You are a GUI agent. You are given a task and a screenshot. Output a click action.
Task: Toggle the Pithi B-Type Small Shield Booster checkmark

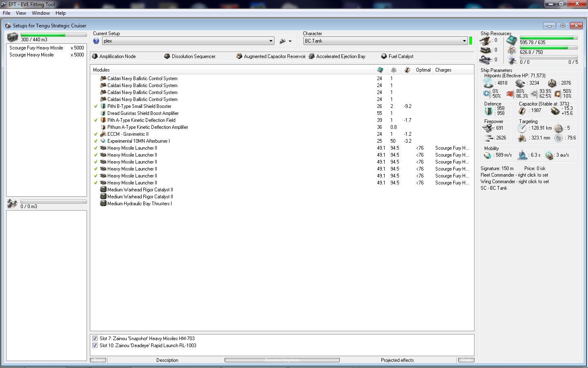point(96,106)
